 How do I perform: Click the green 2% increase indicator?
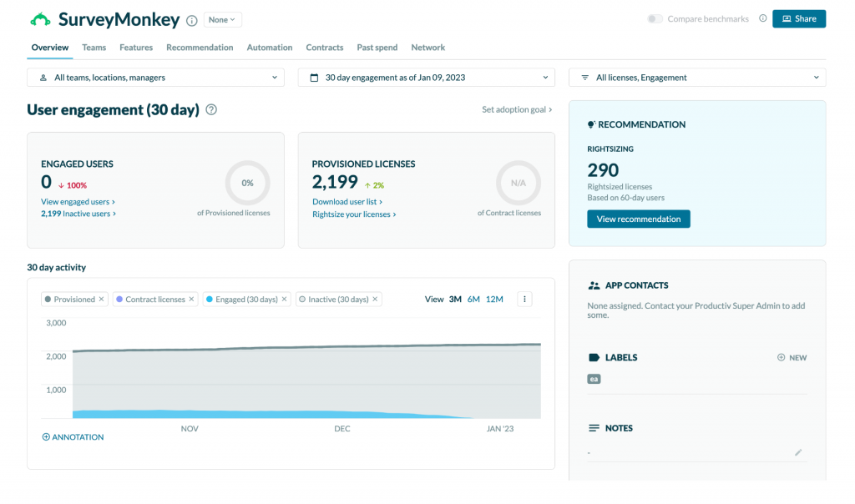375,185
